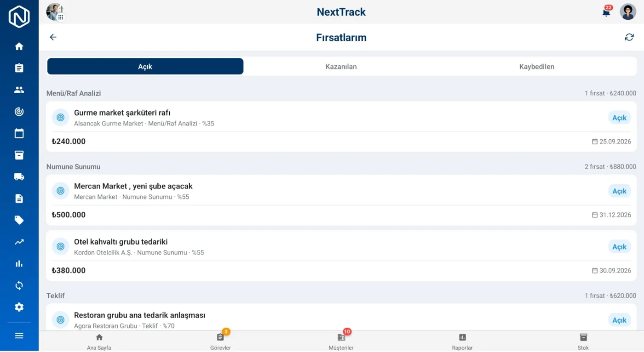Open the clipboard tasks icon in the sidebar
Image resolution: width=644 pixels, height=352 pixels.
[19, 68]
